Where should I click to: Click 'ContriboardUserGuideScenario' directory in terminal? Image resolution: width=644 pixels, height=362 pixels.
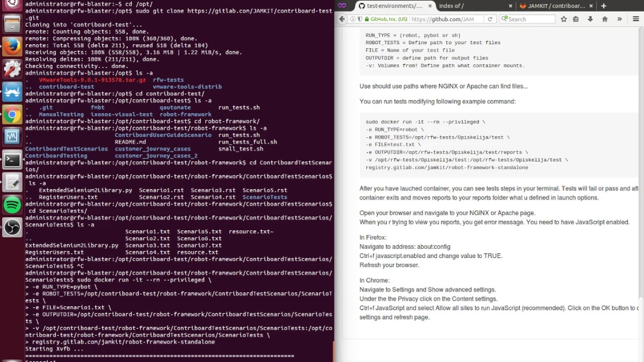tap(163, 135)
